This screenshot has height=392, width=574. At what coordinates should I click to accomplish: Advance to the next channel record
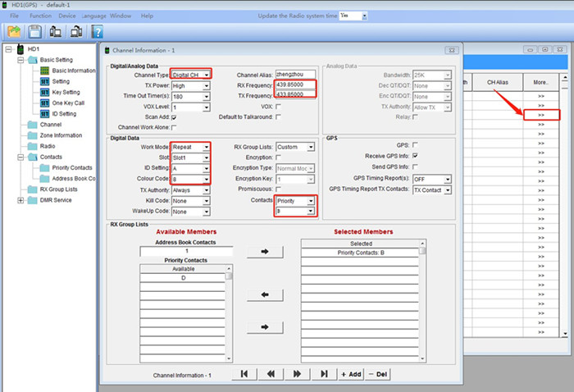pos(297,374)
